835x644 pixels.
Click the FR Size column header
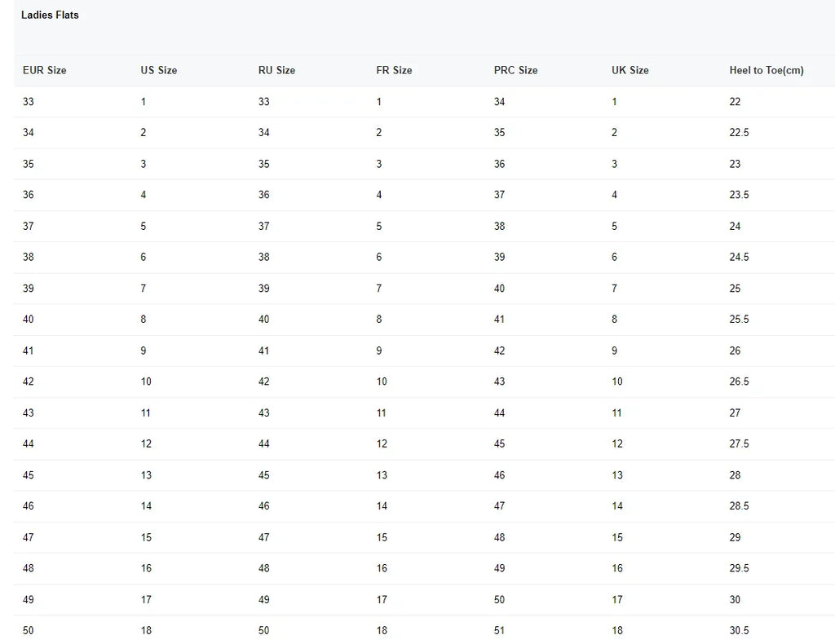(x=394, y=70)
